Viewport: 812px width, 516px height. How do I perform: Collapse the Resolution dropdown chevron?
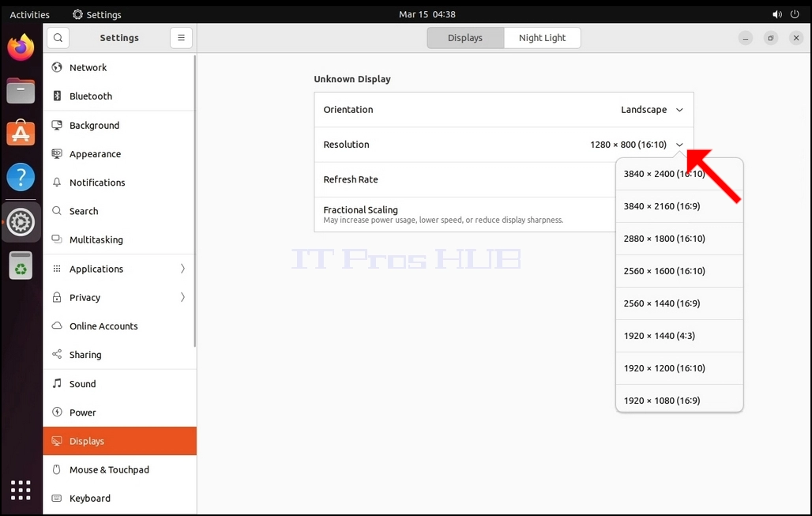click(x=679, y=145)
